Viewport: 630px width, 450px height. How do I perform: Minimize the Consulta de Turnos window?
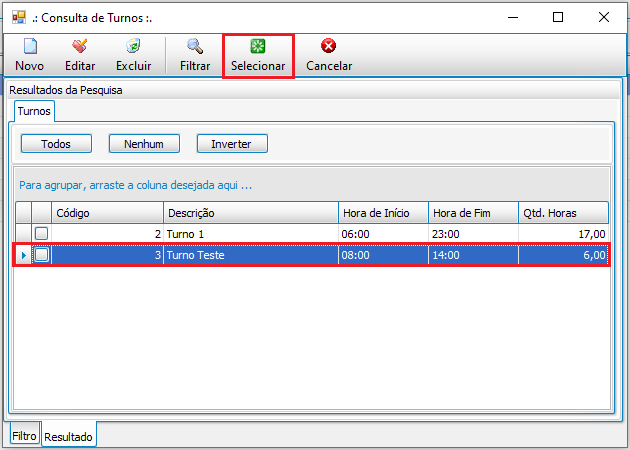pos(513,17)
